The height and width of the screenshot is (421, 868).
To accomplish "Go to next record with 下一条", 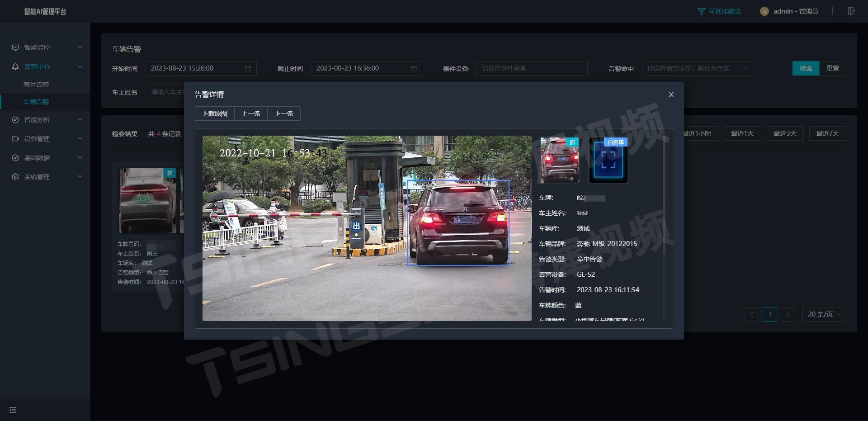I will [284, 114].
